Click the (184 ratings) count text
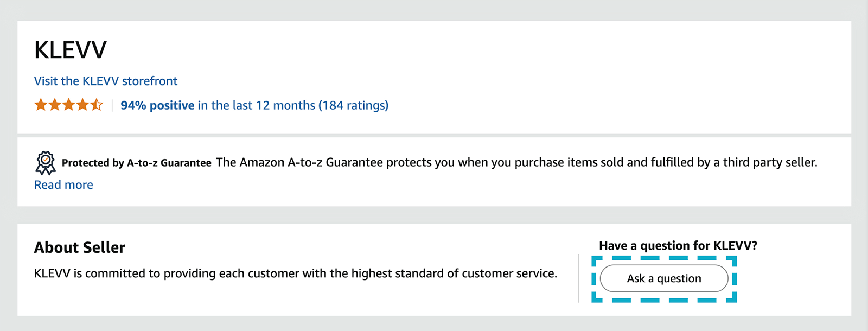 click(x=353, y=105)
